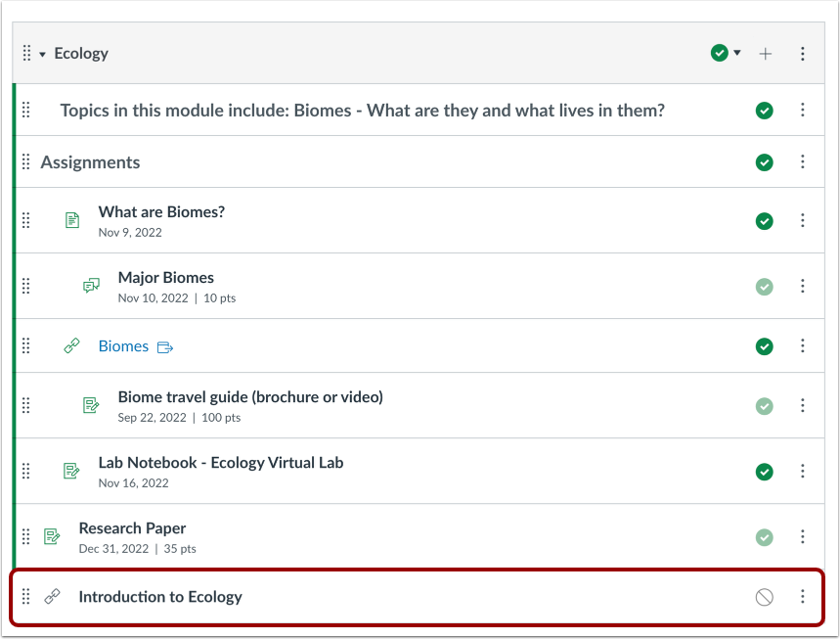This screenshot has width=840, height=639.
Task: Click the assignment icon for Lab Notebook item
Action: click(71, 471)
